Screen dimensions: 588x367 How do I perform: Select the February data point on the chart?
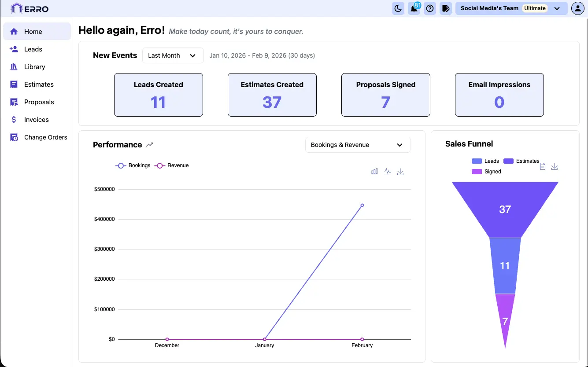coord(362,205)
